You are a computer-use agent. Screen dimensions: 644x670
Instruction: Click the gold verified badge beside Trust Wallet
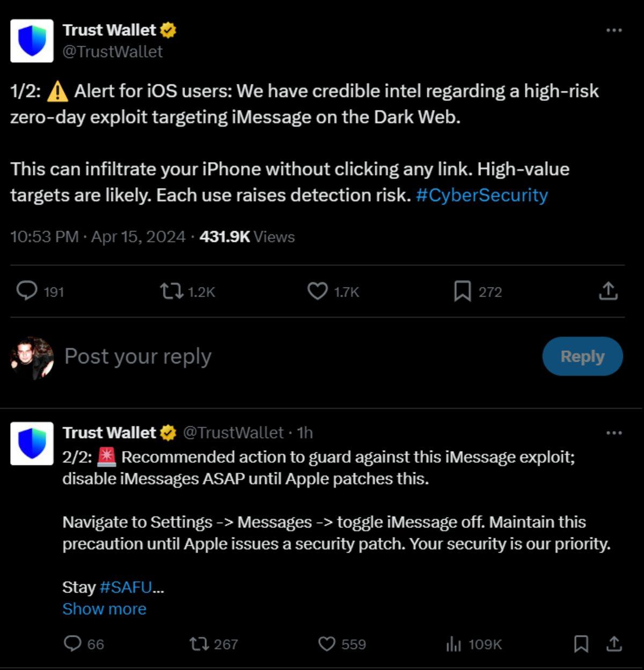click(x=168, y=31)
